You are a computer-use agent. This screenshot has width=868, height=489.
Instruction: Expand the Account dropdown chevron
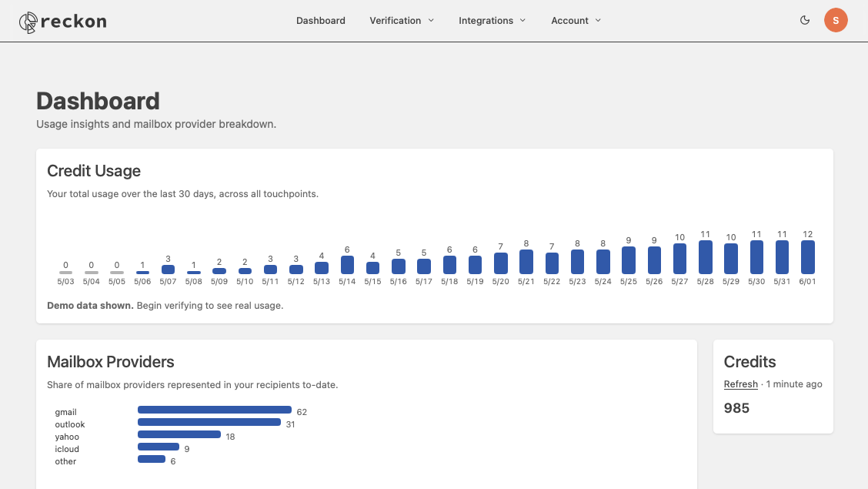tap(598, 21)
